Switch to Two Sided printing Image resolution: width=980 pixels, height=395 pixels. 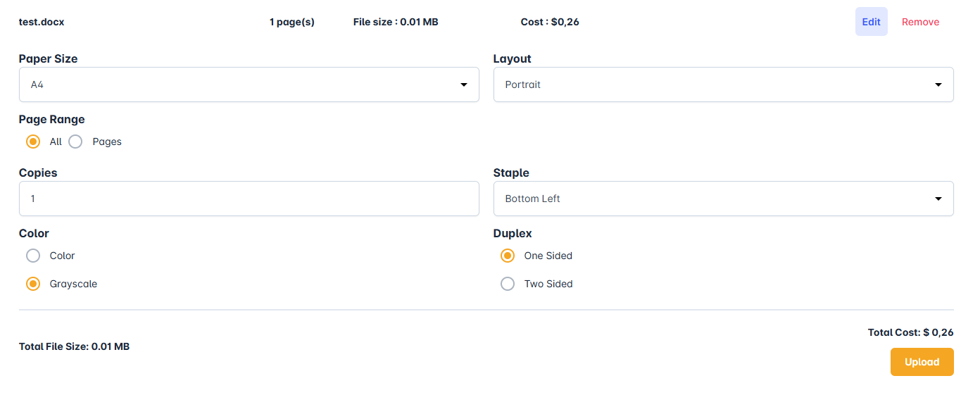(x=508, y=284)
